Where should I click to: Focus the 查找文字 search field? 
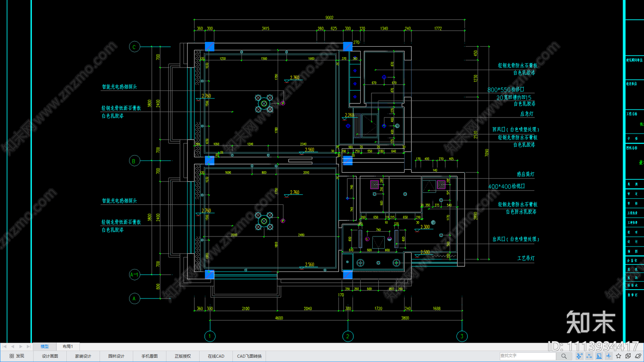click(528, 356)
